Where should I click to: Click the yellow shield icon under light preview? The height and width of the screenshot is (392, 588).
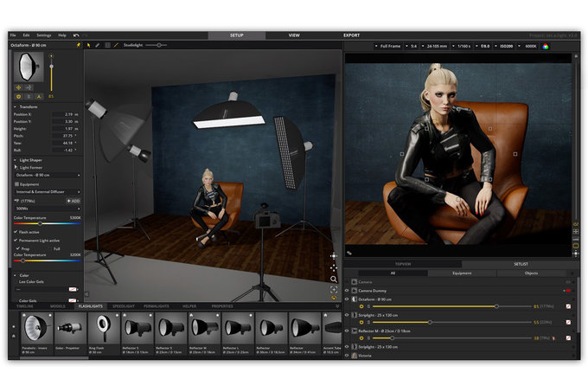tap(18, 96)
